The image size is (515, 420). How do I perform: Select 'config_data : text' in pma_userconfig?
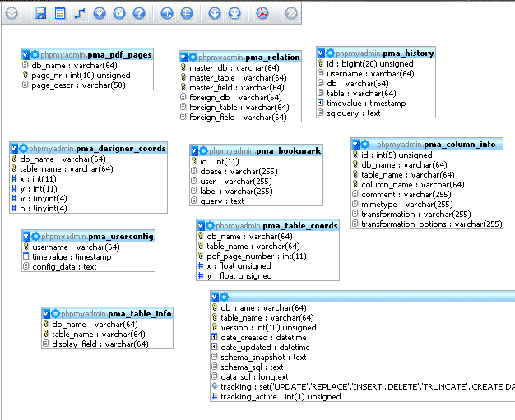pos(88,267)
